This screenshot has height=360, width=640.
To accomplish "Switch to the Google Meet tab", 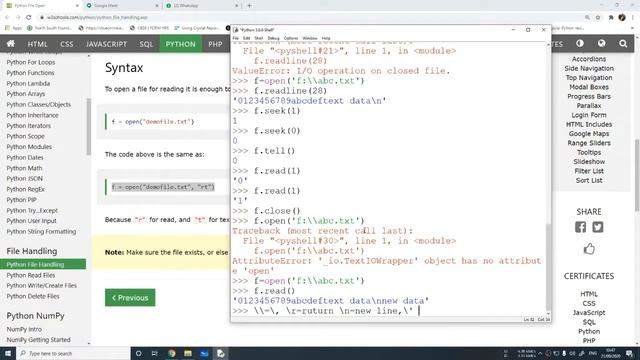I will (x=122, y=6).
